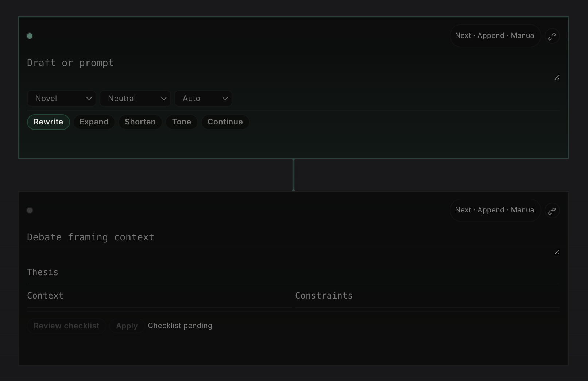Click the status dot on the Debate framing card
This screenshot has height=381, width=588.
click(x=30, y=210)
